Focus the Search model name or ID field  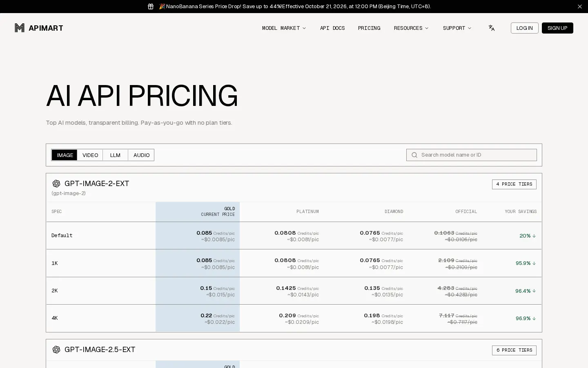pos(472,155)
